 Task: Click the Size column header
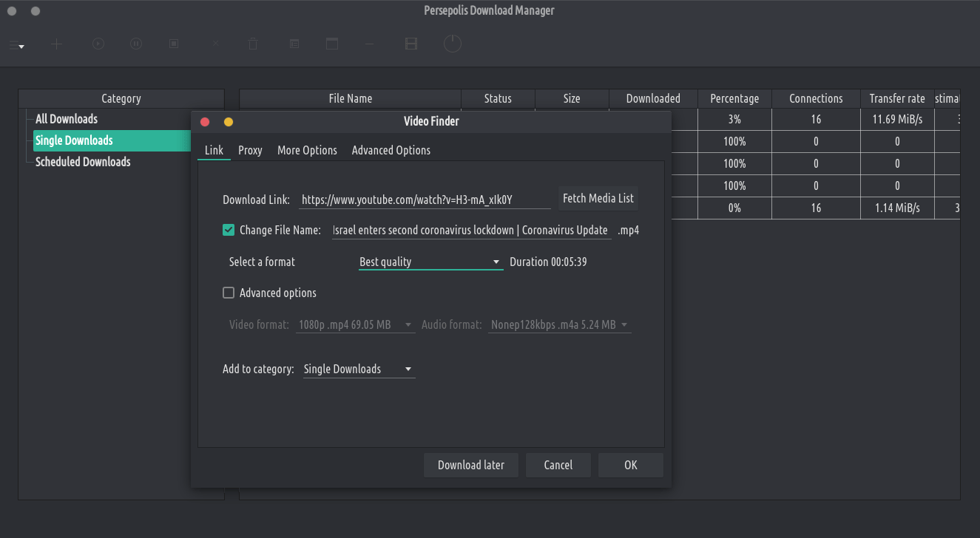coord(572,98)
